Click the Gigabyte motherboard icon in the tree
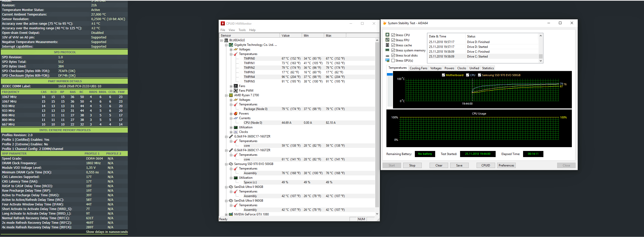Viewport: 644px width, 237px height. pyautogui.click(x=231, y=45)
